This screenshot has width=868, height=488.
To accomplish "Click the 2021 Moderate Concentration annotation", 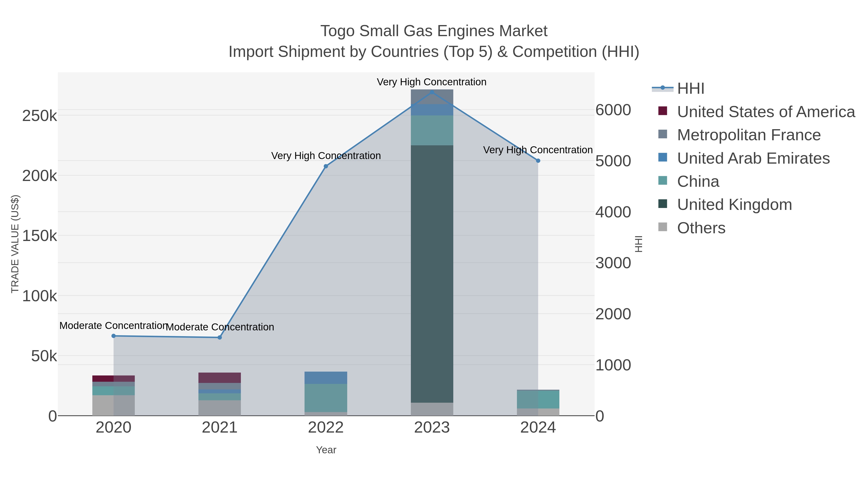I will coord(220,327).
